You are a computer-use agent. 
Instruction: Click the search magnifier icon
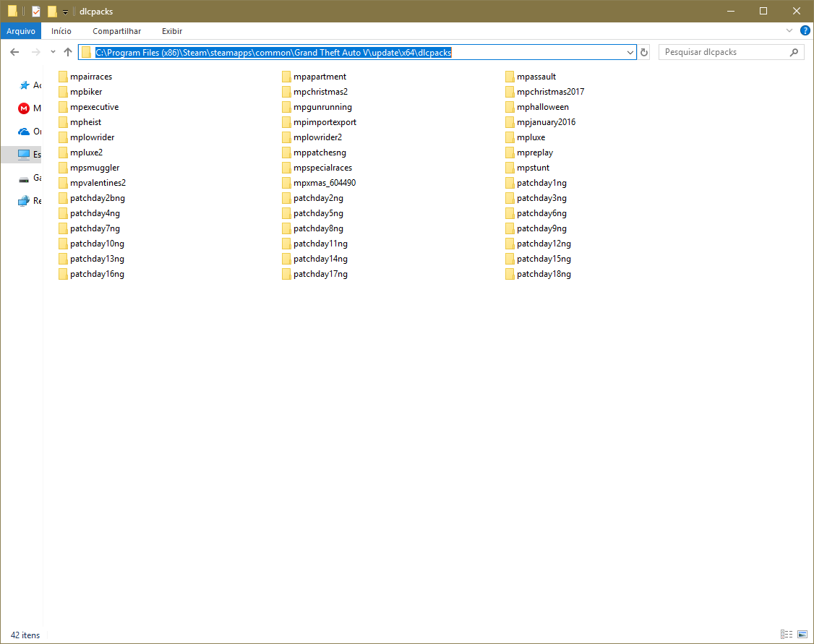(794, 52)
